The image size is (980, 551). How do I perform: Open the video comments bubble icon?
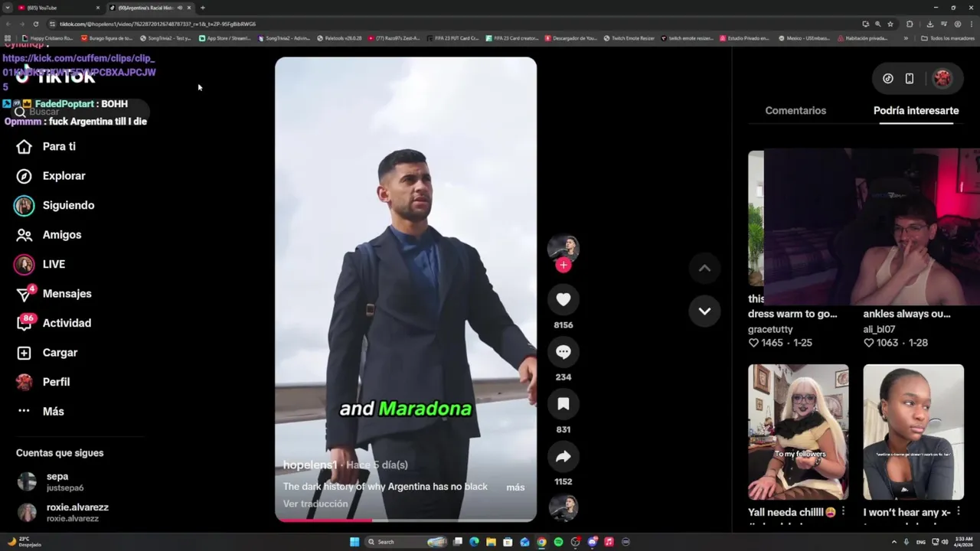click(563, 352)
